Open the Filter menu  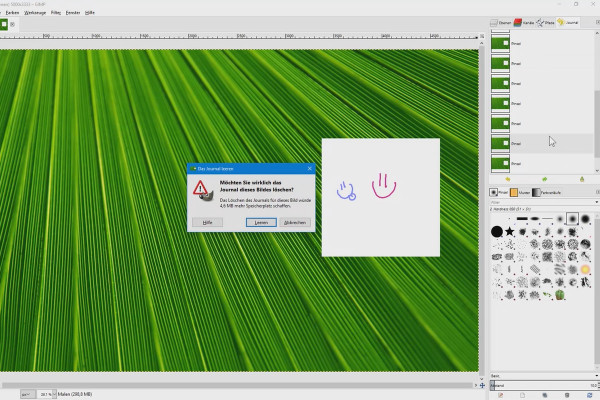pyautogui.click(x=56, y=13)
